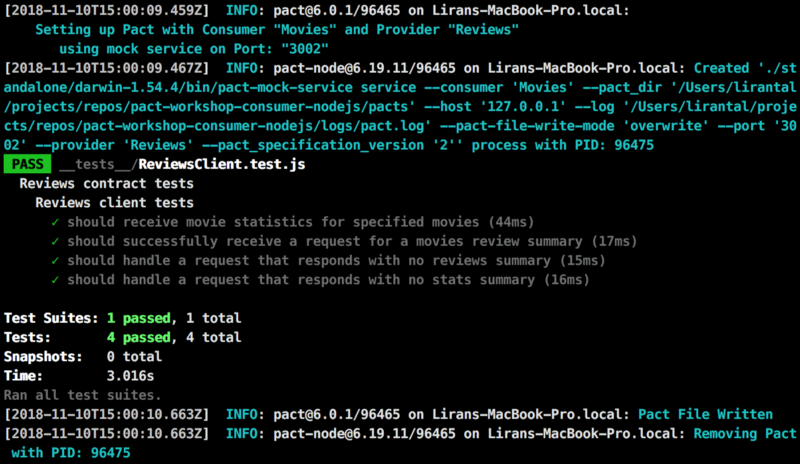This screenshot has width=800, height=464.
Task: Click the green '4 passed' tests count
Action: (139, 337)
